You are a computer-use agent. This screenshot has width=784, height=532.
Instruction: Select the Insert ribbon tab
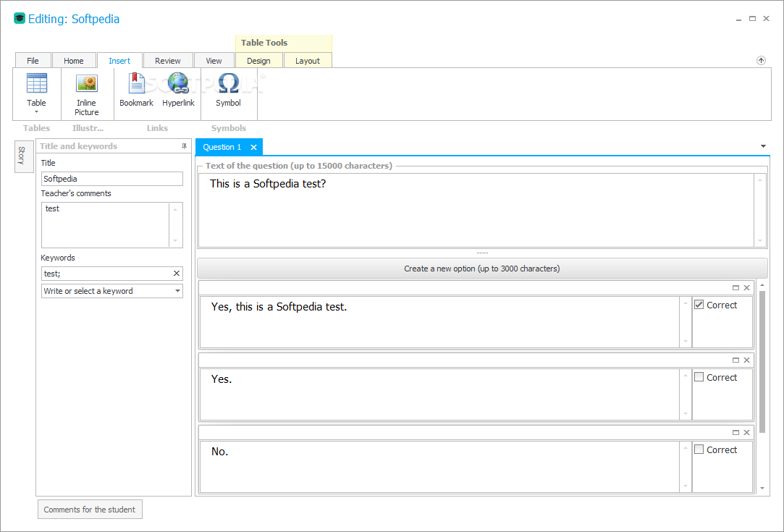point(119,61)
